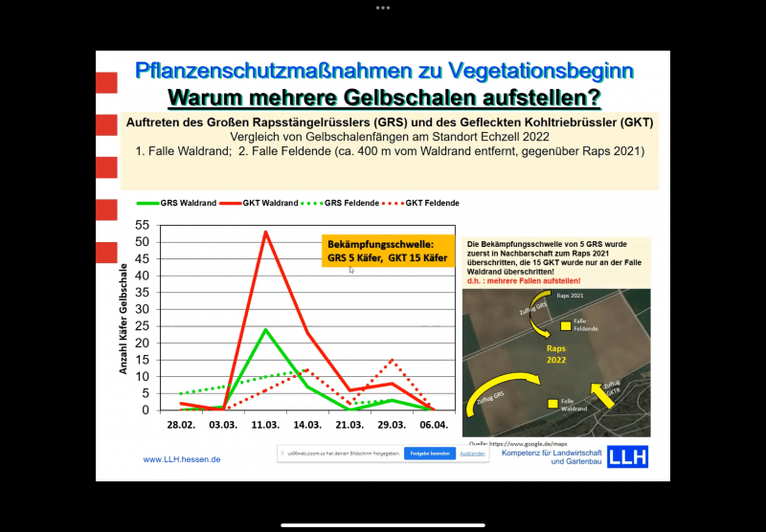Open the www.LLH.hessen.de link
Viewport: 766px width, 532px height.
182,459
